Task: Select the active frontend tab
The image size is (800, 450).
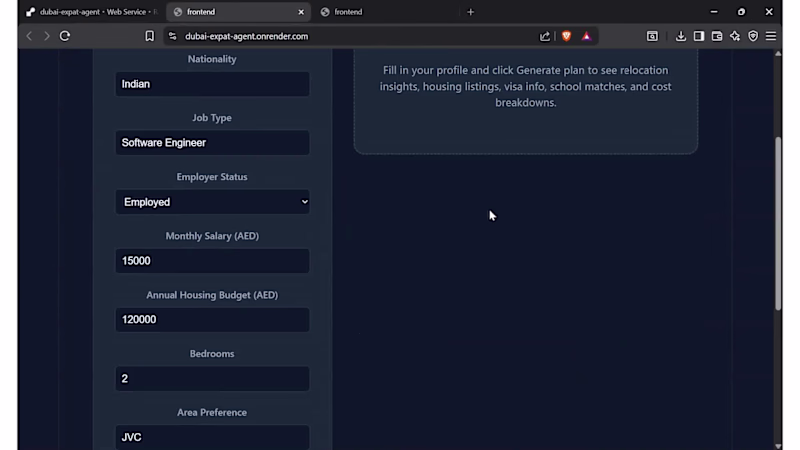Action: click(239, 12)
